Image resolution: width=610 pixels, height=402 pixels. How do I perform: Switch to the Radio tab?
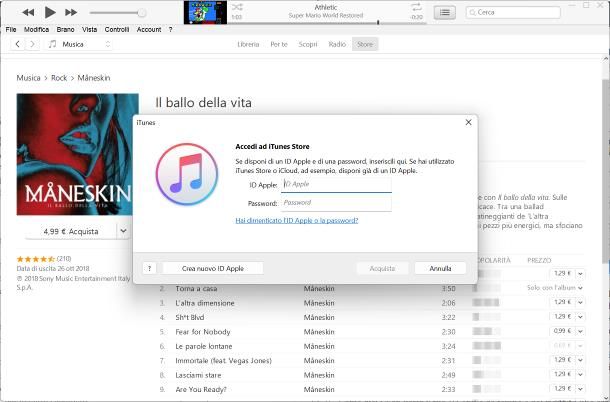coord(337,44)
